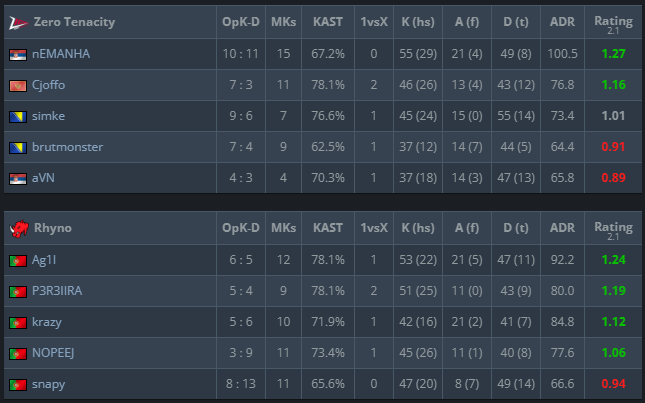This screenshot has height=403, width=645.
Task: Go to the Zero Tenacity team page
Action: point(74,22)
